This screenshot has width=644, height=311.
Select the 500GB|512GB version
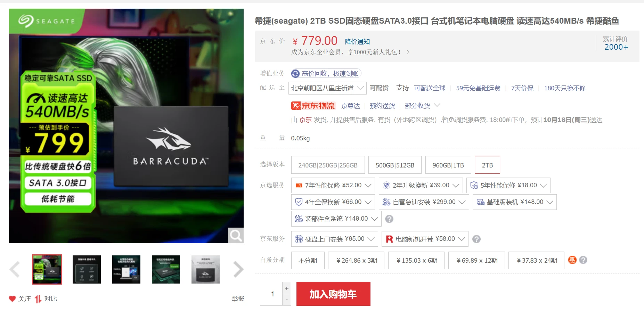pos(395,165)
